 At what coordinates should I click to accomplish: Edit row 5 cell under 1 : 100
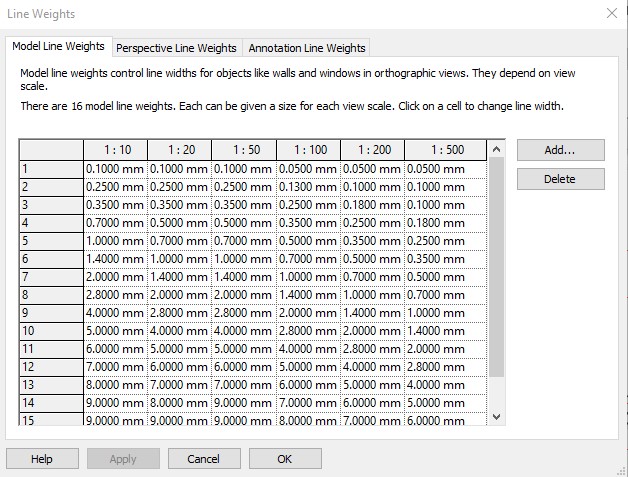(308, 241)
